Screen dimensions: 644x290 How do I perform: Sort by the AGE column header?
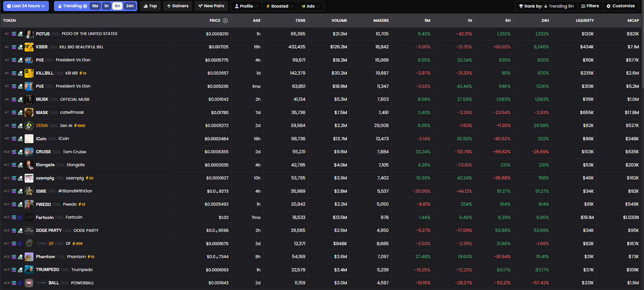[257, 21]
